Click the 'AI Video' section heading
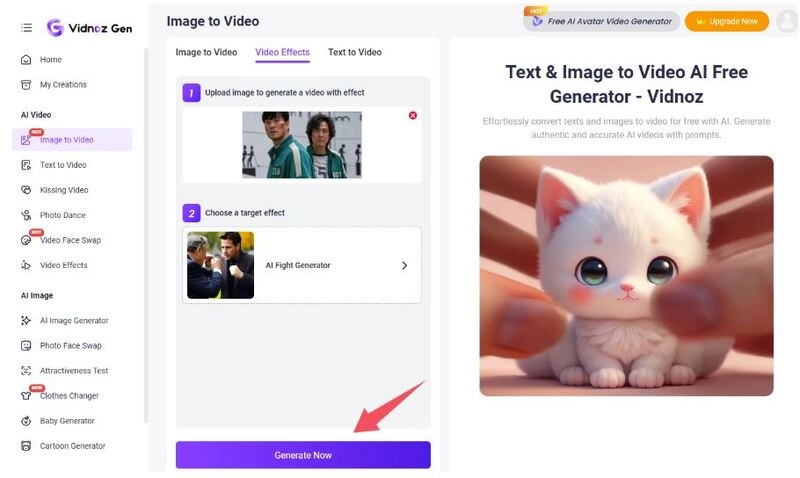 click(36, 115)
